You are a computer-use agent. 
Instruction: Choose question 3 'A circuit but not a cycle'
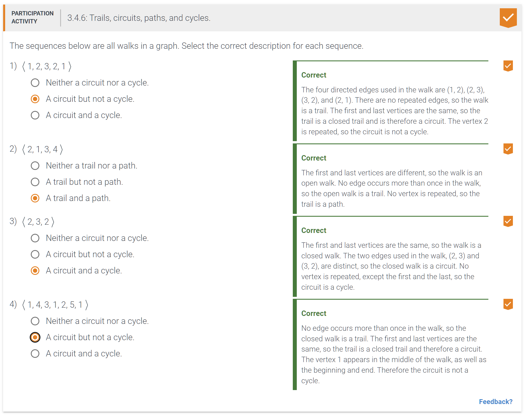(35, 254)
